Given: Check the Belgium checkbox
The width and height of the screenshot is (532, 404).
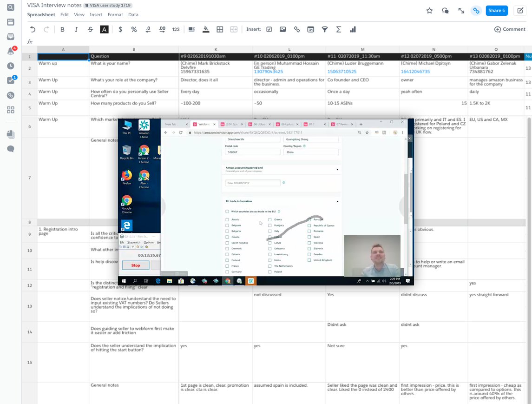Looking at the screenshot, I should point(227,225).
